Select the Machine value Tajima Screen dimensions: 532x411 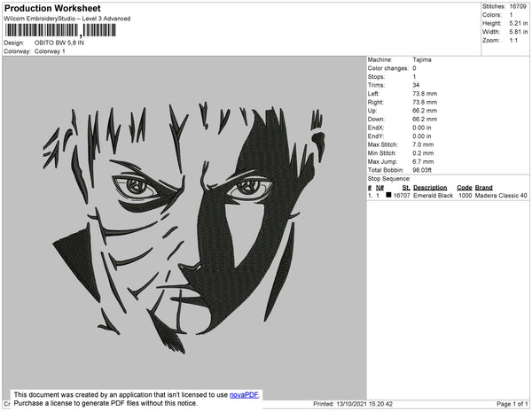point(422,59)
